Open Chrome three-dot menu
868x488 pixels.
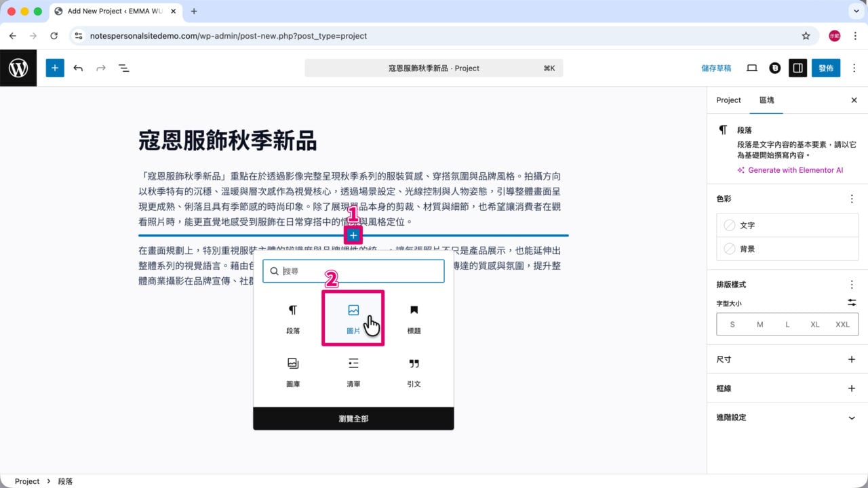click(855, 36)
